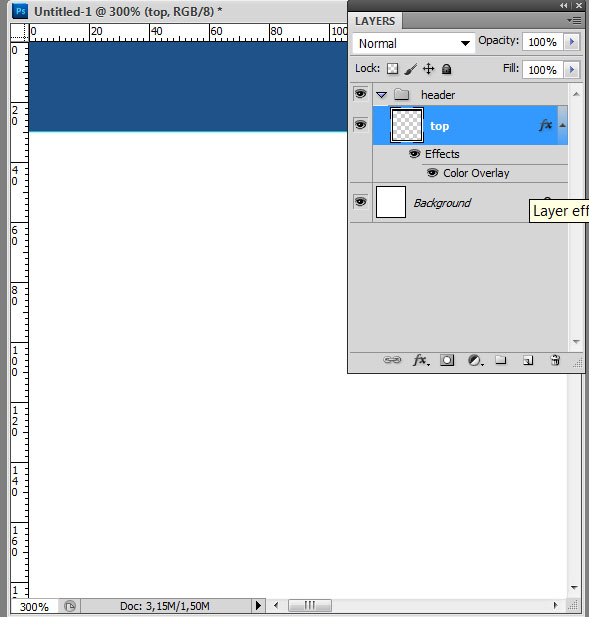Create a new layer icon
Image resolution: width=589 pixels, height=617 pixels.
528,360
